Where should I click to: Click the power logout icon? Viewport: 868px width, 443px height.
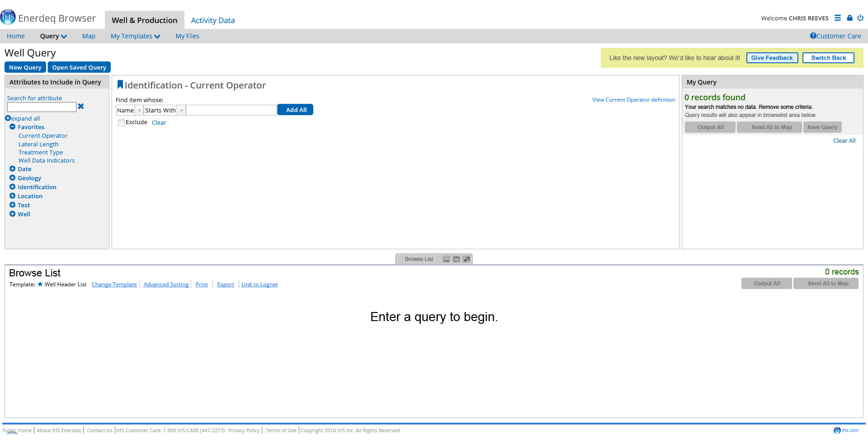tap(860, 18)
